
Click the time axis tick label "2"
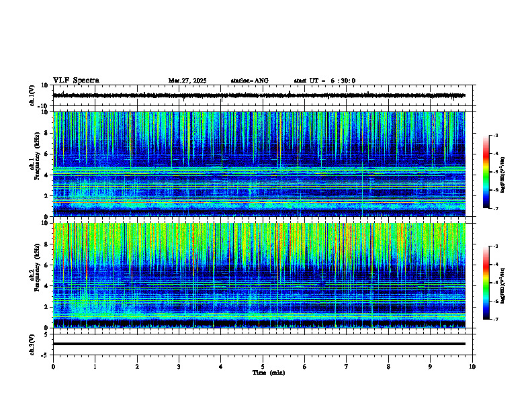137,367
